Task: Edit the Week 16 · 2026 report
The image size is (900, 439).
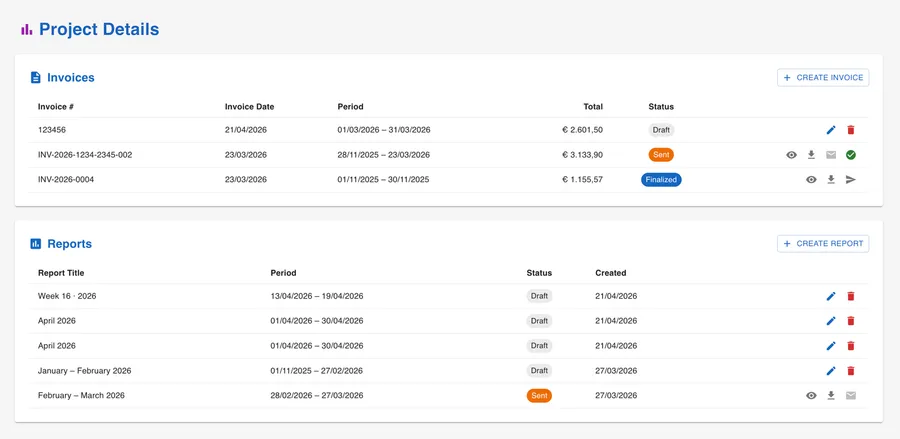Action: click(831, 296)
